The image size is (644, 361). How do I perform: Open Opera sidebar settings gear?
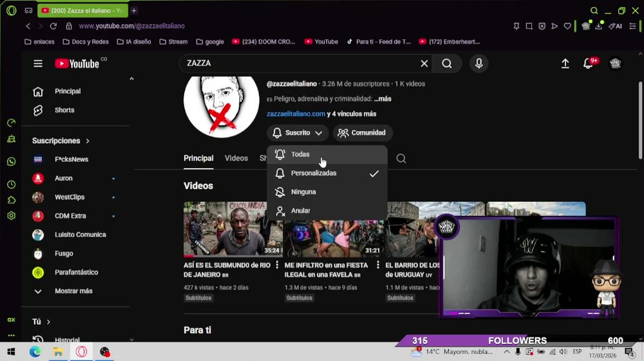(x=12, y=216)
